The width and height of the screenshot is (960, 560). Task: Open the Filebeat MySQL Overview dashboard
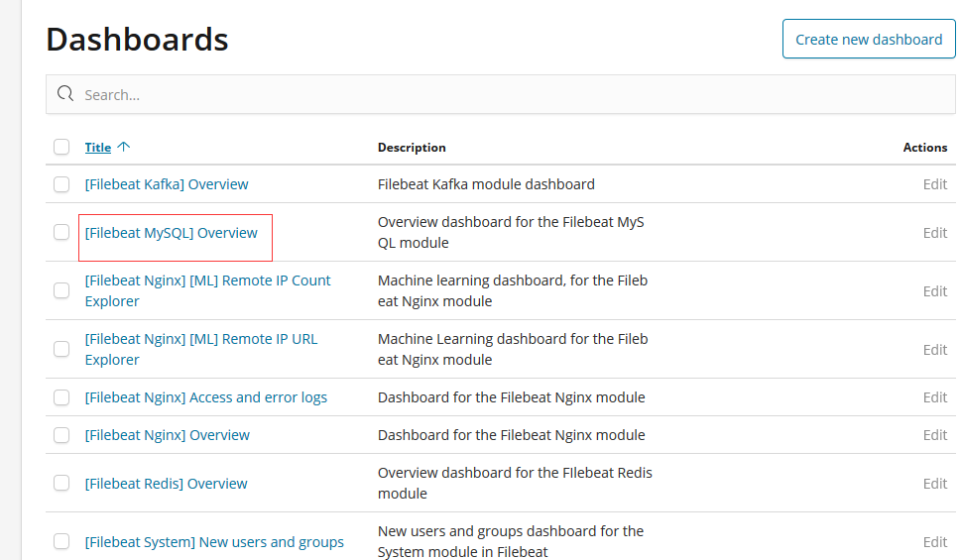click(172, 233)
